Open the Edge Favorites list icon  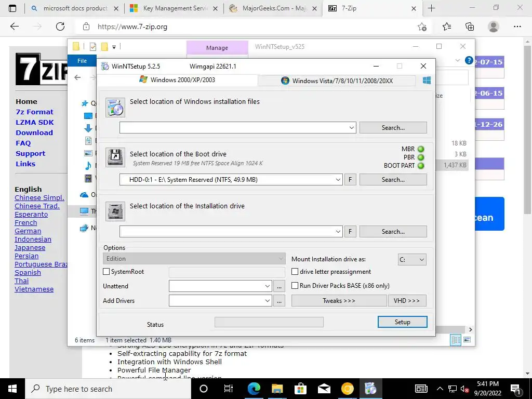447,26
